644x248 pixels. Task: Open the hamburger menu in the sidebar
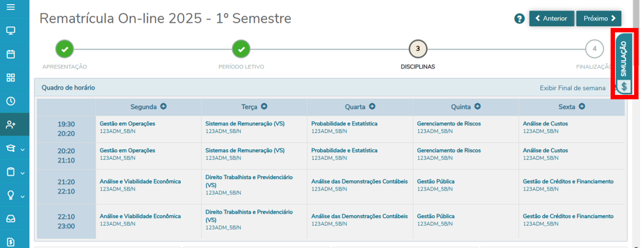click(10, 7)
